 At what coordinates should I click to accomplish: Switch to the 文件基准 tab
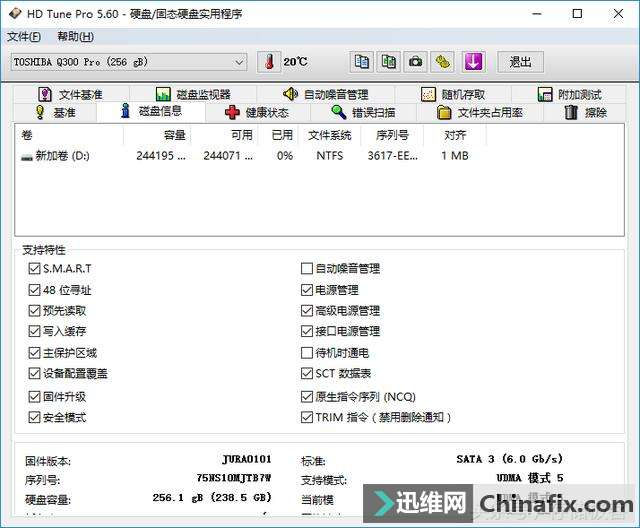(71, 95)
